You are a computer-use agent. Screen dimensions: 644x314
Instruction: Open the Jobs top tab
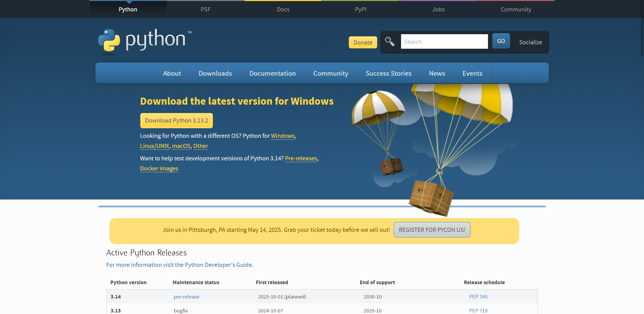click(438, 9)
